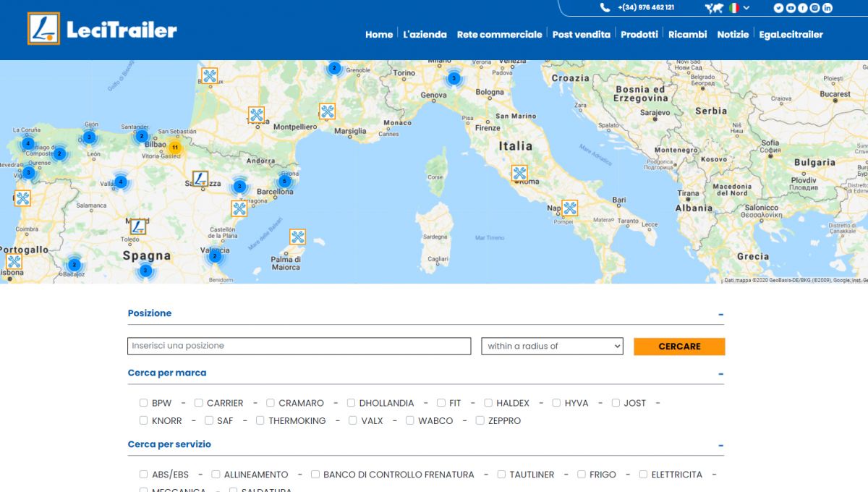This screenshot has height=492, width=868.
Task: Open the Rete commerciale menu item
Action: click(499, 34)
